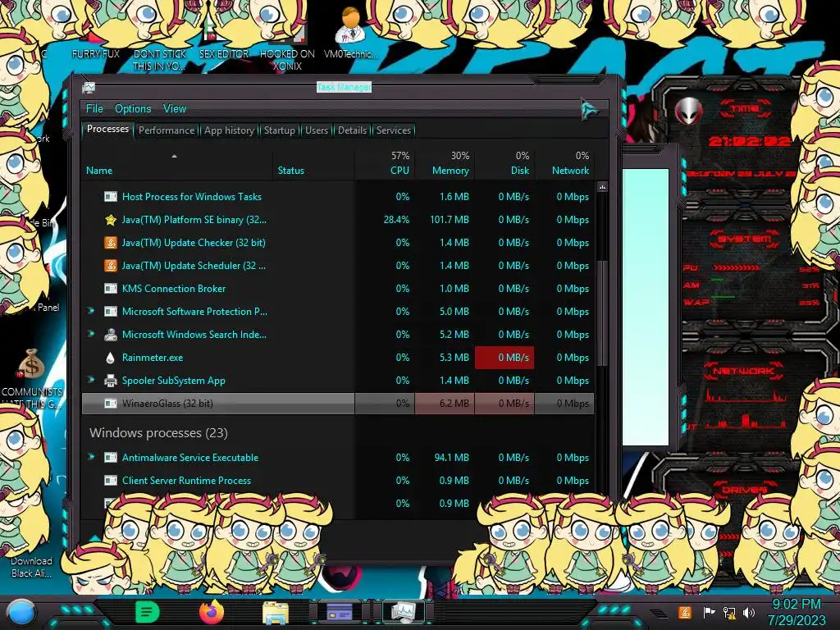Sort by the Memory column header
840x630 pixels.
445,163
